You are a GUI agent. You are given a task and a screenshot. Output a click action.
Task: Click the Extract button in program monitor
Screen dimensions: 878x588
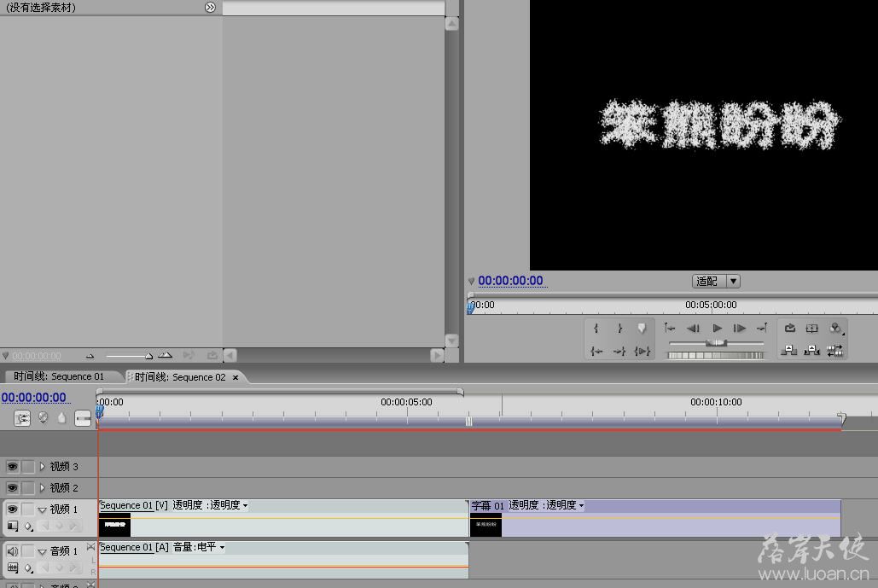pyautogui.click(x=812, y=351)
